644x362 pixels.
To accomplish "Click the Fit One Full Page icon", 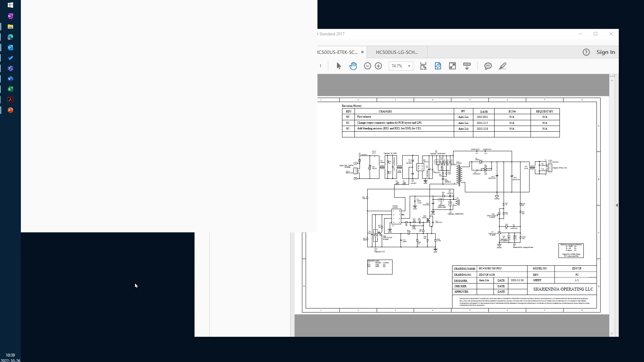I will coord(438,66).
